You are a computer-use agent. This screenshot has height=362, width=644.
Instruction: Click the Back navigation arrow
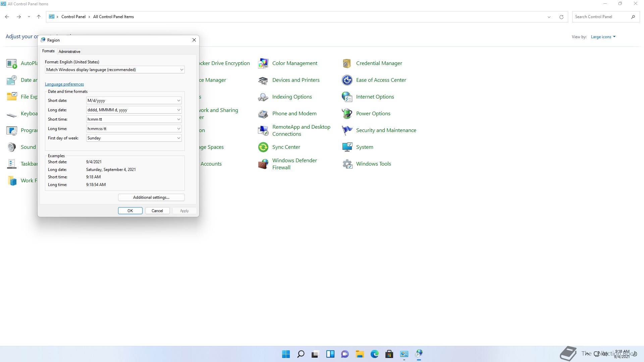7,17
